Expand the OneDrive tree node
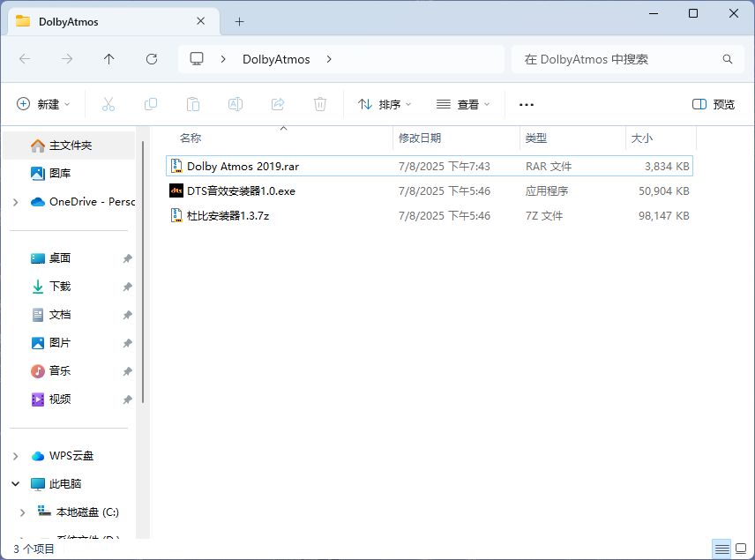The image size is (755, 560). 15,202
